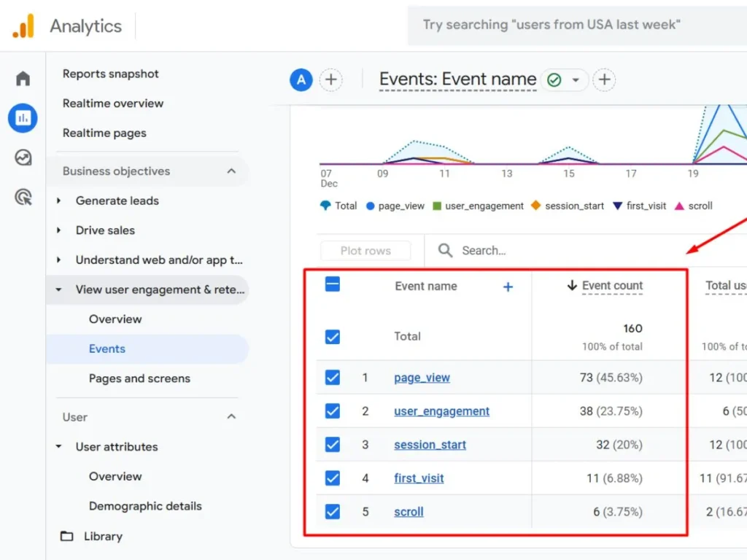The width and height of the screenshot is (747, 560).
Task: Click the scroll legend color marker
Action: point(681,206)
